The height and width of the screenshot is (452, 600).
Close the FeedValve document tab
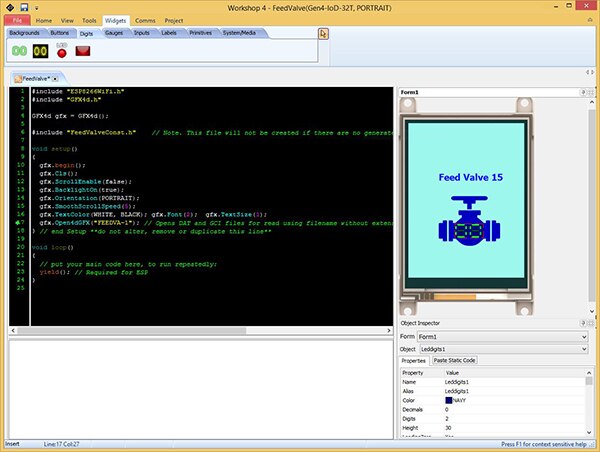(x=55, y=77)
